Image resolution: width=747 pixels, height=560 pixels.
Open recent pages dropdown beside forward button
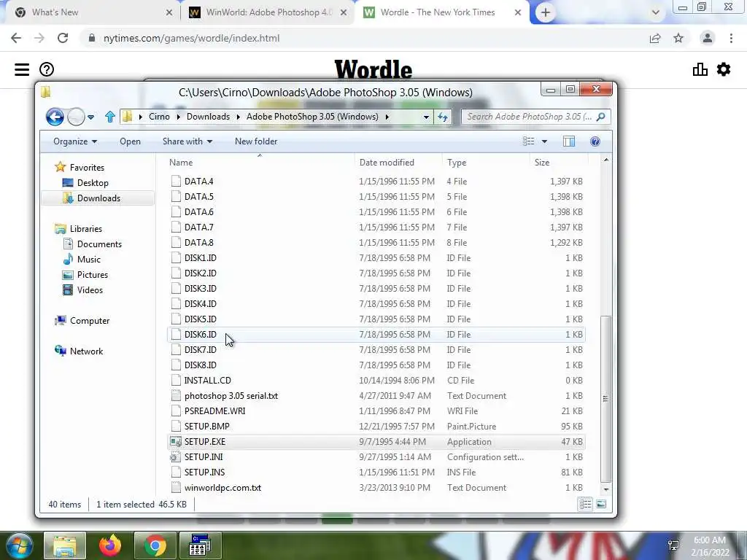(90, 117)
